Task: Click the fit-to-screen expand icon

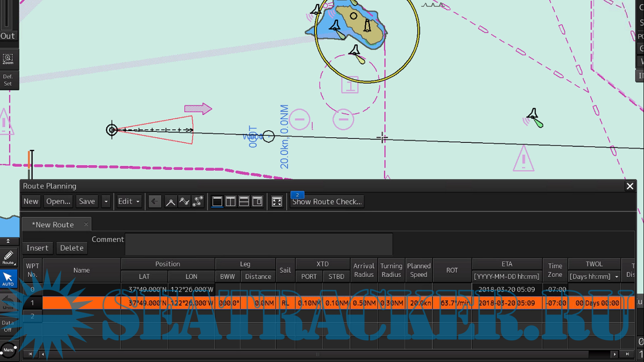Action: (277, 202)
